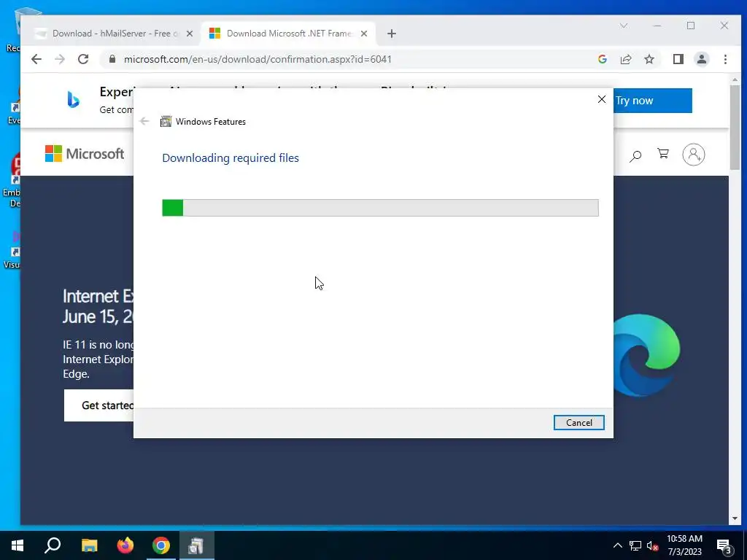Open a new Chrome tab
This screenshot has height=560, width=747.
click(x=392, y=34)
